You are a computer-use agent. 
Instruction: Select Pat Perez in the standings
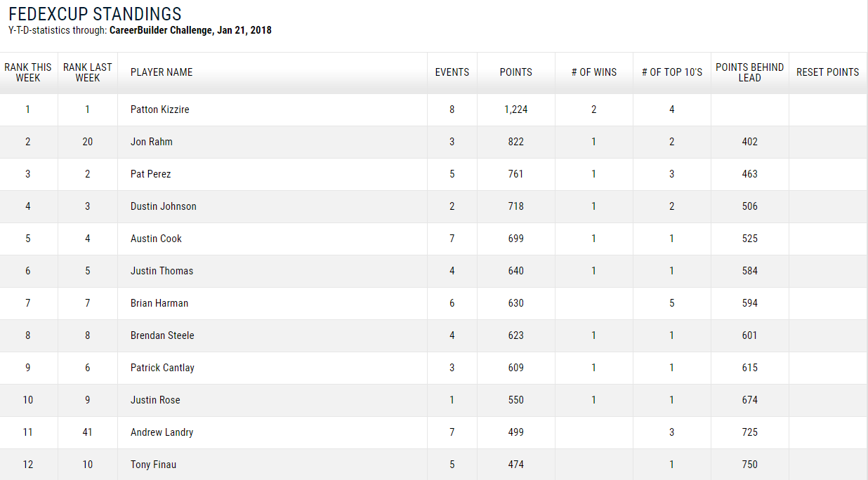click(151, 174)
